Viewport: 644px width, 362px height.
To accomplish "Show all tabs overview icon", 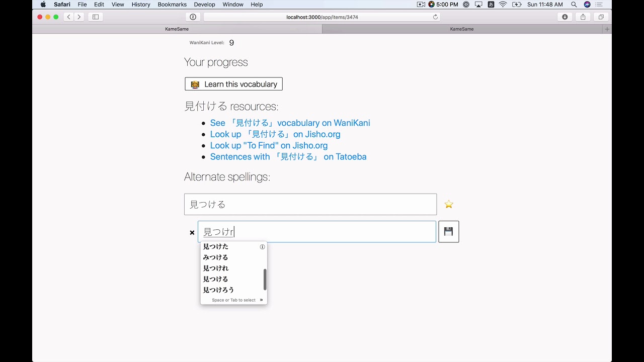I will tap(601, 17).
